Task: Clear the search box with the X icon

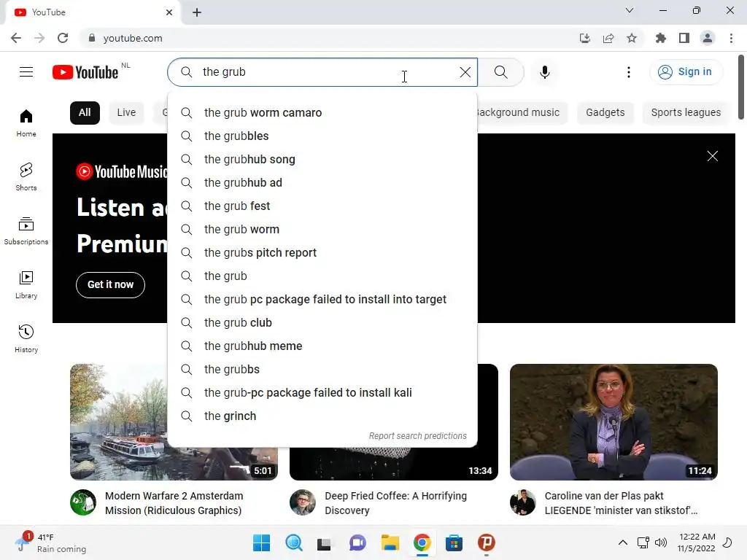Action: pyautogui.click(x=465, y=72)
